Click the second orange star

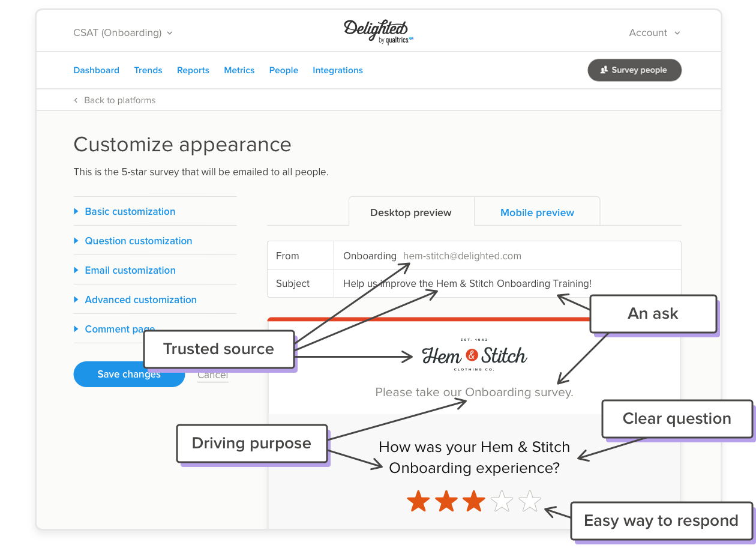[x=446, y=501]
